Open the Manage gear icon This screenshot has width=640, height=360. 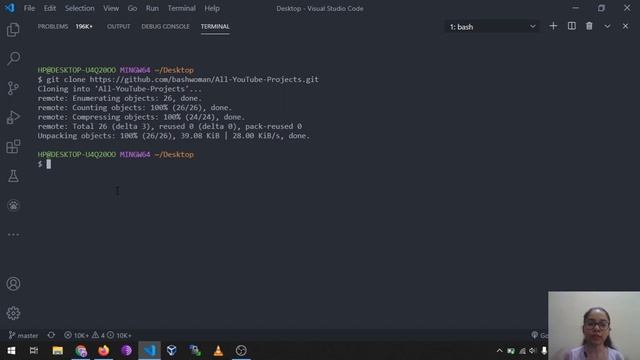[13, 313]
